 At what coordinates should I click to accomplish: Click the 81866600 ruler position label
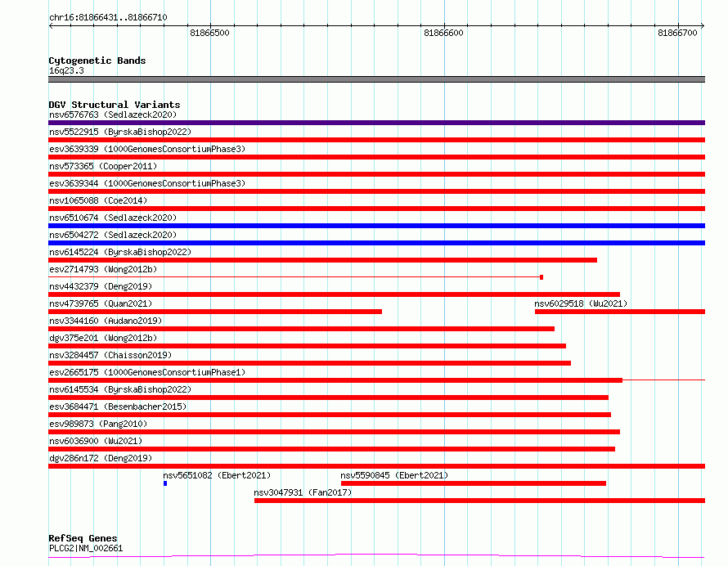click(443, 33)
